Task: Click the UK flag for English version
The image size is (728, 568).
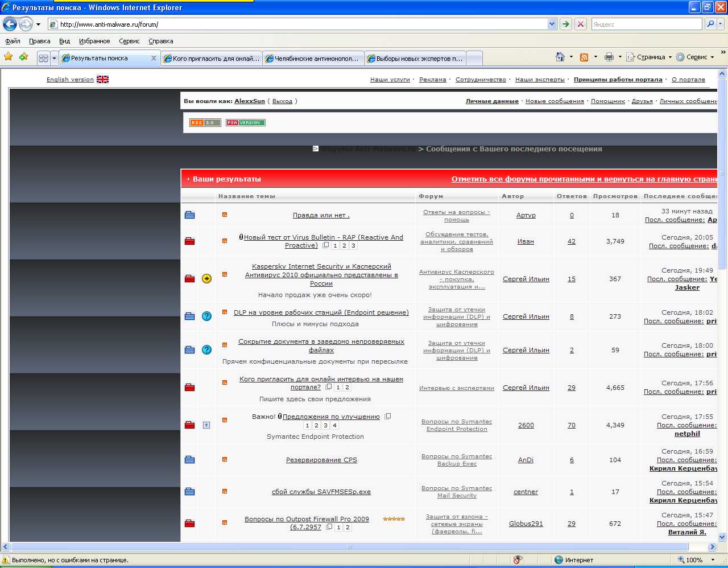Action: [102, 80]
